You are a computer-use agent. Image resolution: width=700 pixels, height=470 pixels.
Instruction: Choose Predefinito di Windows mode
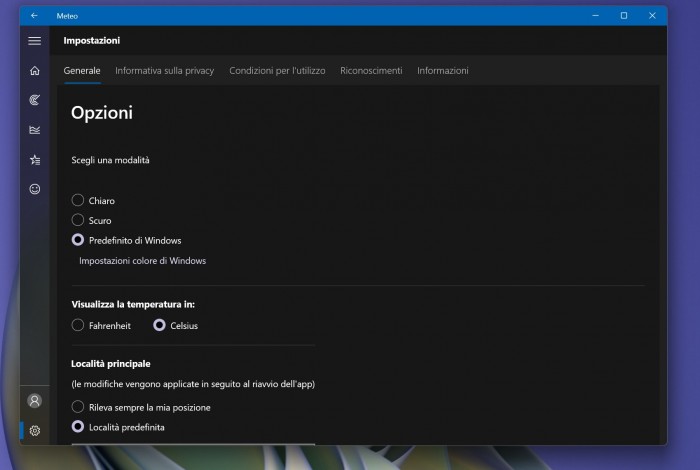[78, 240]
